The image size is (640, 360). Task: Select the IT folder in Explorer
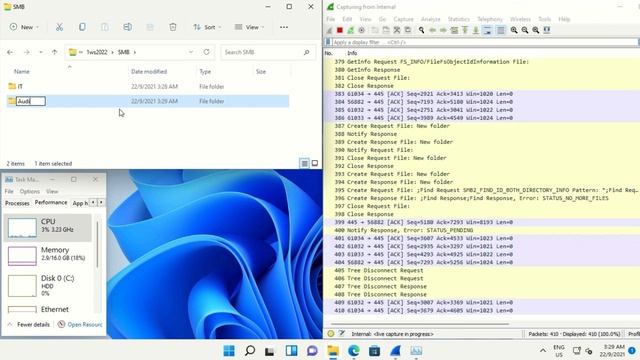(148, 87)
